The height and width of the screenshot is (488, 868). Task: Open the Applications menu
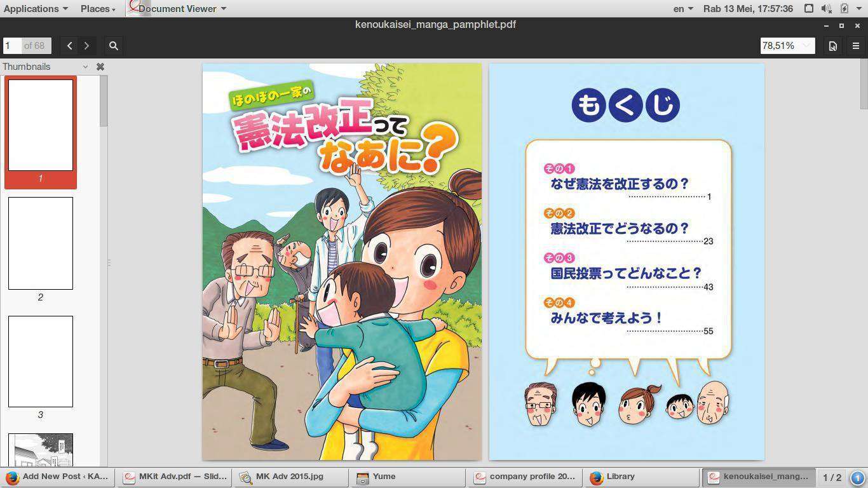coord(36,9)
